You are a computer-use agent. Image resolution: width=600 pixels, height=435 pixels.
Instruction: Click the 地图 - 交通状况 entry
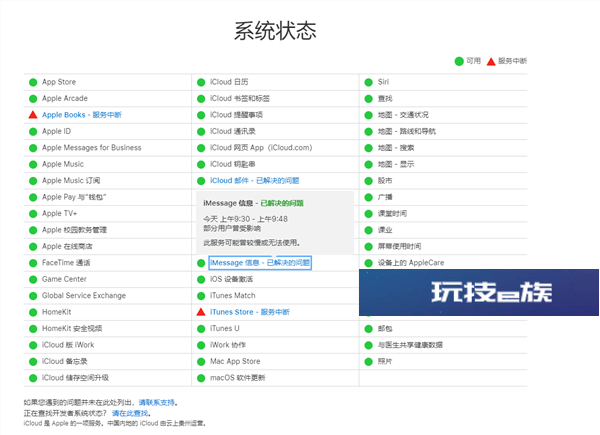403,115
